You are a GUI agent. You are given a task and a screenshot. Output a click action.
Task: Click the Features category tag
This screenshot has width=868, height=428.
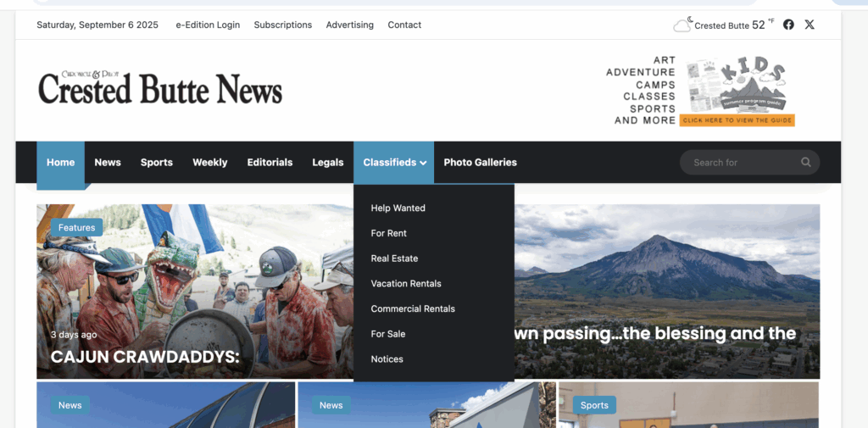[76, 227]
